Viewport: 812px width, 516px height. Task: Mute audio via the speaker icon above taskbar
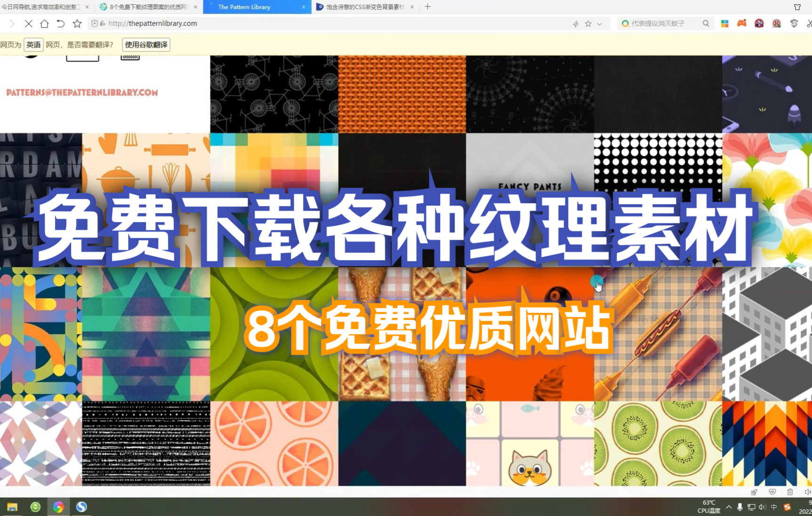pyautogui.click(x=808, y=492)
